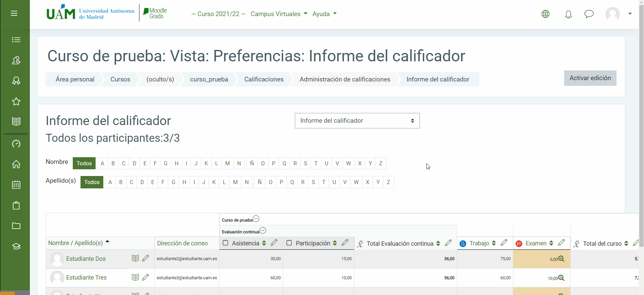Open the Informe del calificador dropdown

pos(357,121)
